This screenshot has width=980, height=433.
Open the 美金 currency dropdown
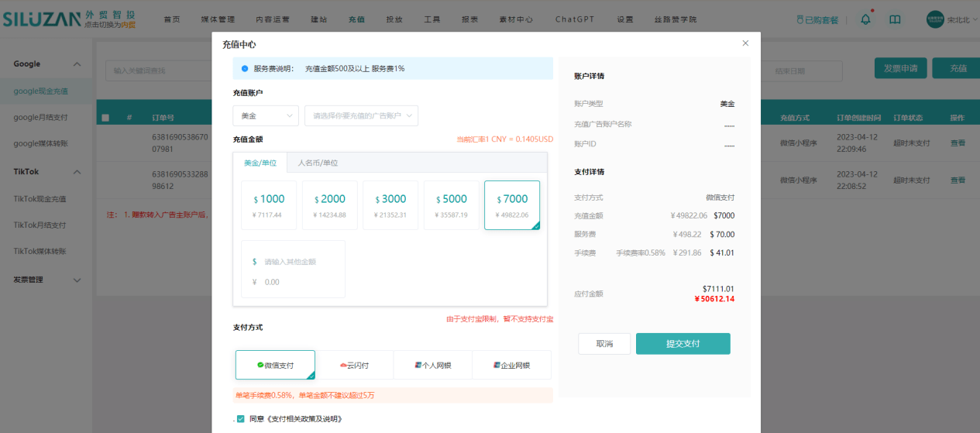(x=265, y=115)
